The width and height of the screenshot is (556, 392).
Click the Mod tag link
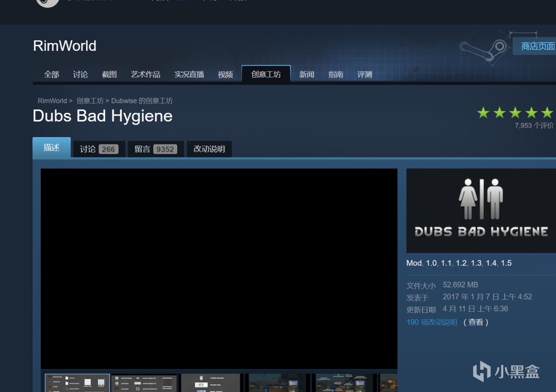point(414,263)
